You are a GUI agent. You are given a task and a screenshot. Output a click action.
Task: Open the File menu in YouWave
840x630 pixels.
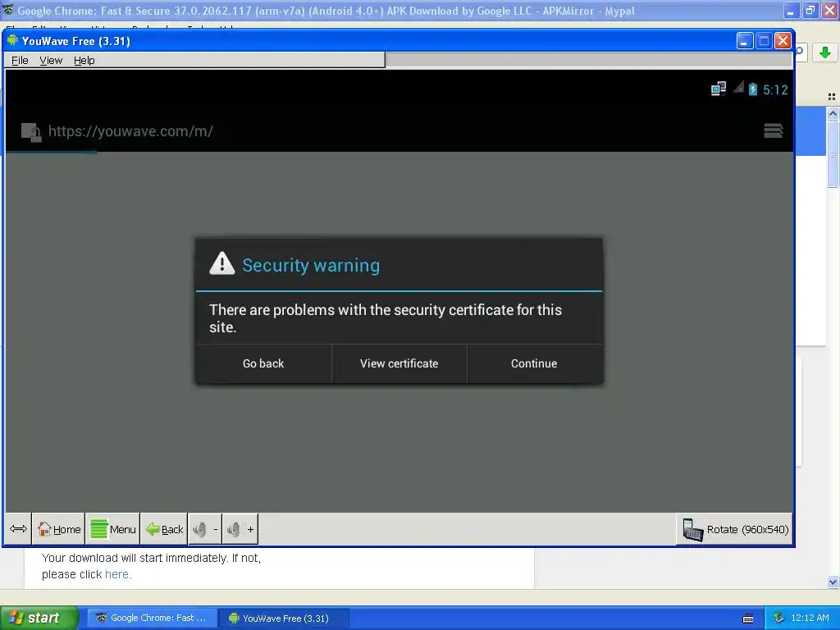click(x=20, y=61)
